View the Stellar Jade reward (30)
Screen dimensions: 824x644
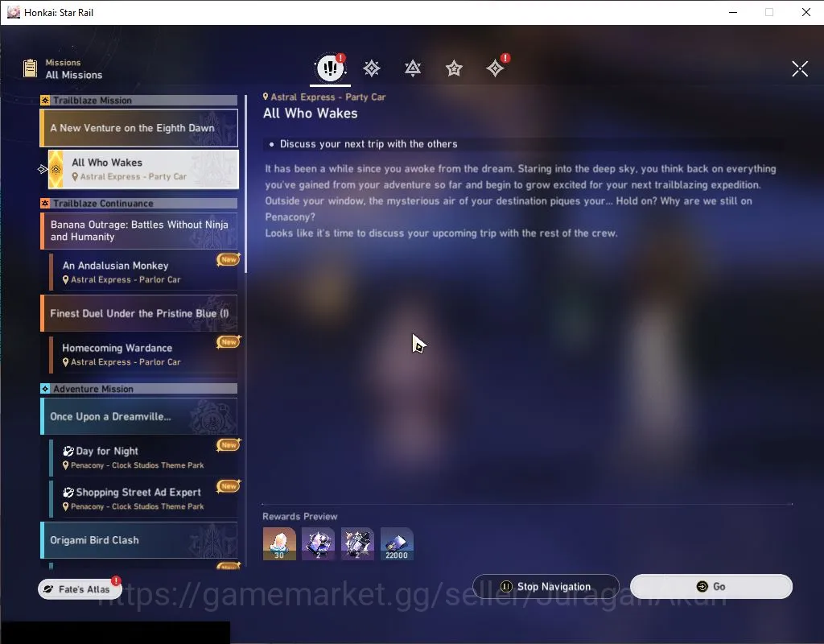coord(279,543)
